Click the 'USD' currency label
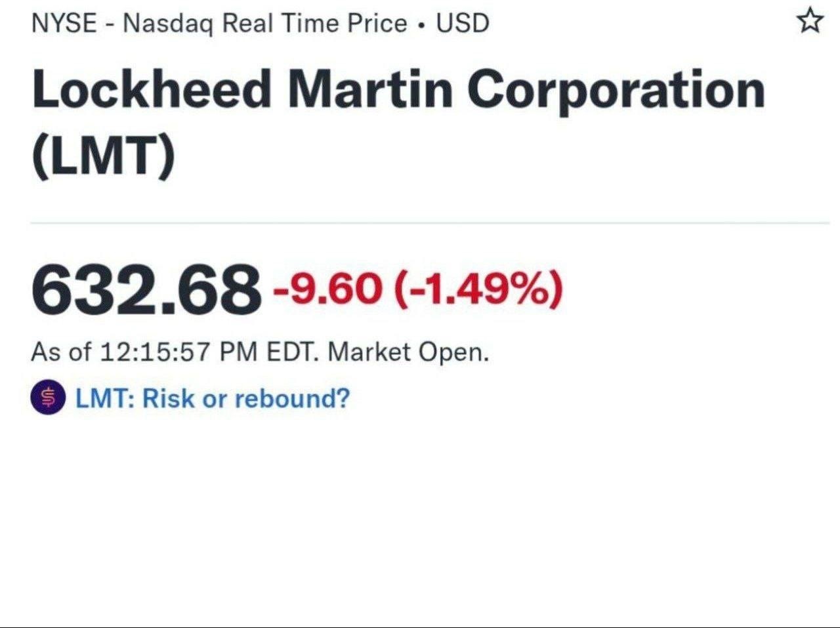840x628 pixels. [x=463, y=24]
